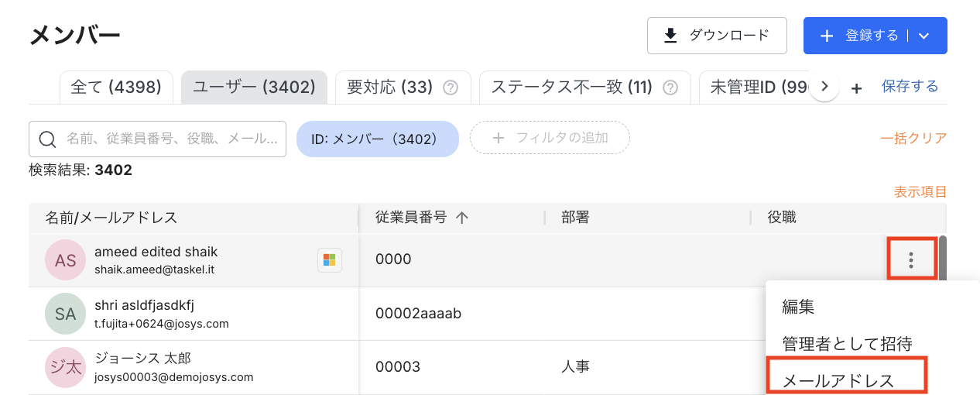Screen dimensions: 980x395
Task: Select 編集 from the context menu
Action: (x=798, y=307)
